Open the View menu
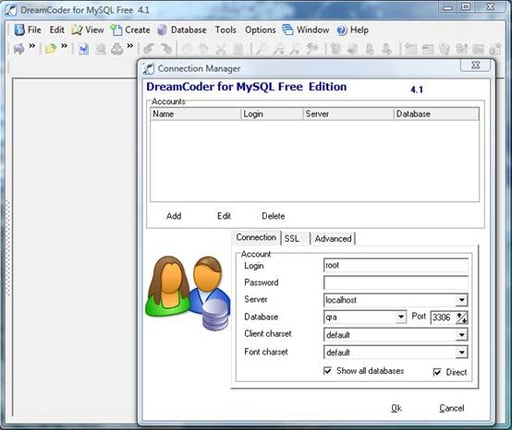512x430 pixels. (x=88, y=30)
